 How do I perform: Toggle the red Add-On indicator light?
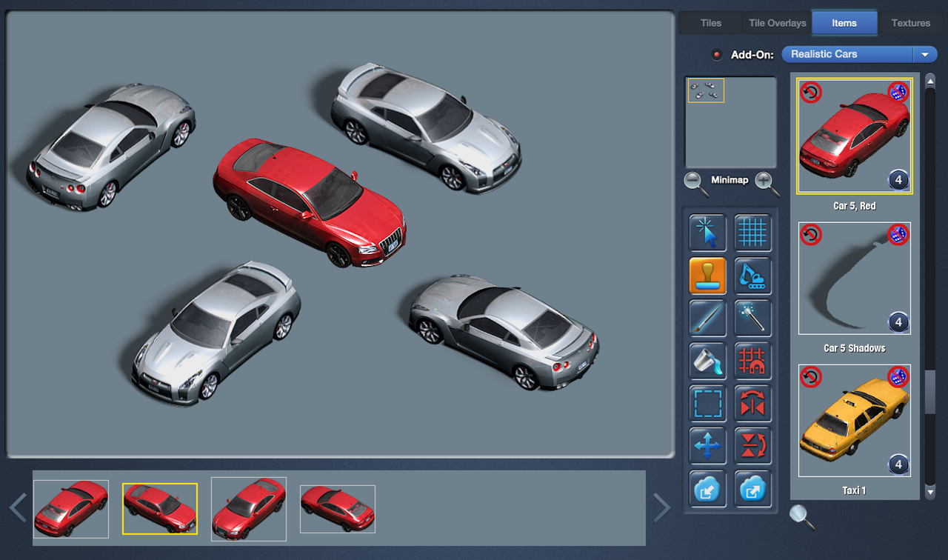pyautogui.click(x=716, y=55)
